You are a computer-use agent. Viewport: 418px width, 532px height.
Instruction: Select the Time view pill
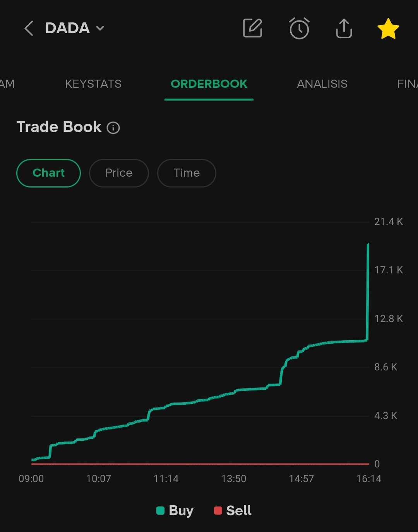[187, 173]
